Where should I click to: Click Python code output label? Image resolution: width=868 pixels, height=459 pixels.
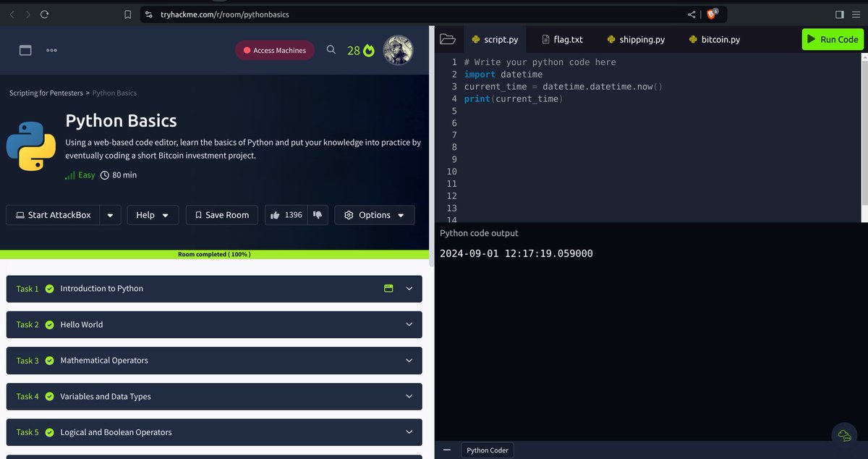coord(479,233)
